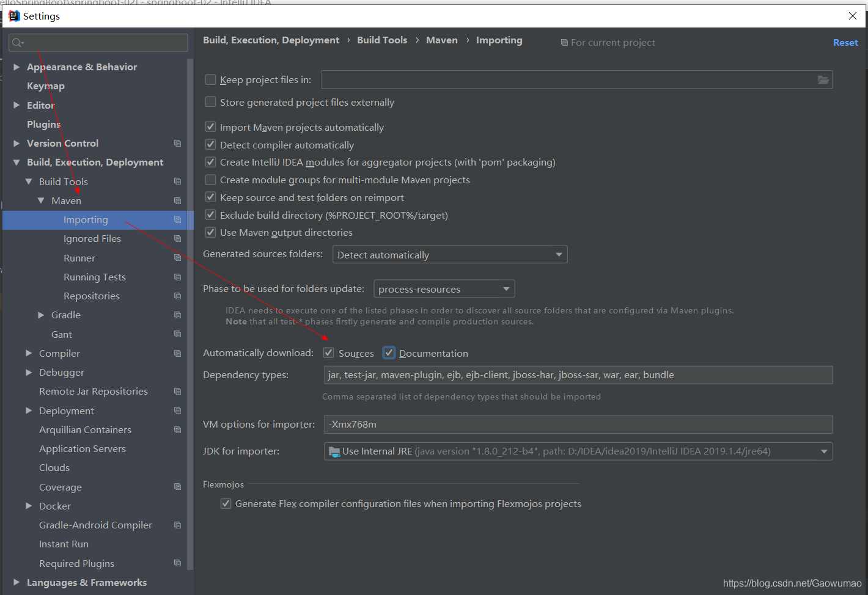The image size is (868, 595).
Task: Click the search magnifier icon in Settings
Action: pyautogui.click(x=17, y=43)
